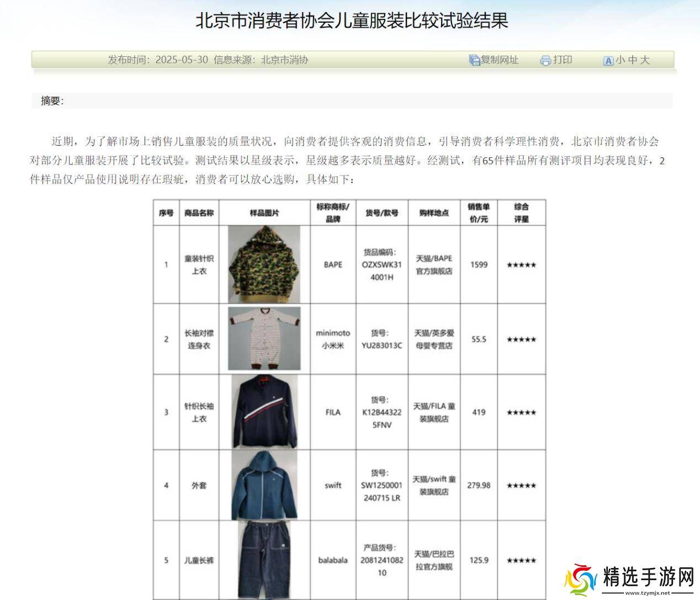The height and width of the screenshot is (600, 700).
Task: Open the swift blue jacket image
Action: pyautogui.click(x=264, y=485)
